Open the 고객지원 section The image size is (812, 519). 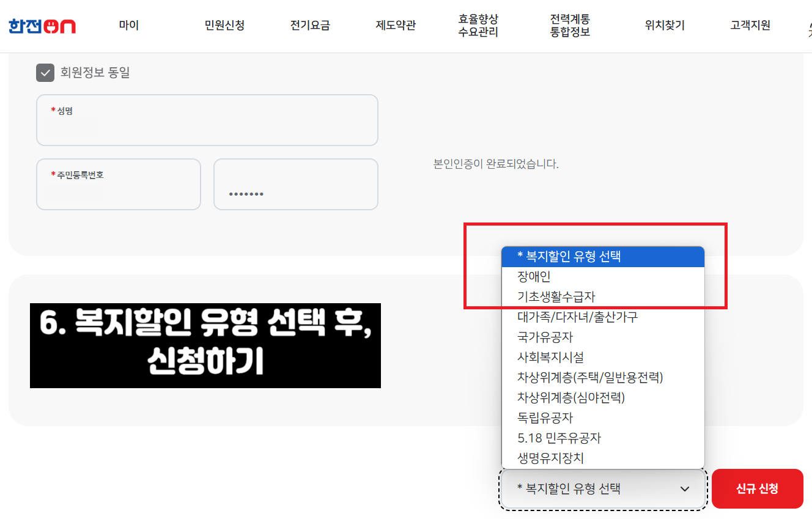749,26
